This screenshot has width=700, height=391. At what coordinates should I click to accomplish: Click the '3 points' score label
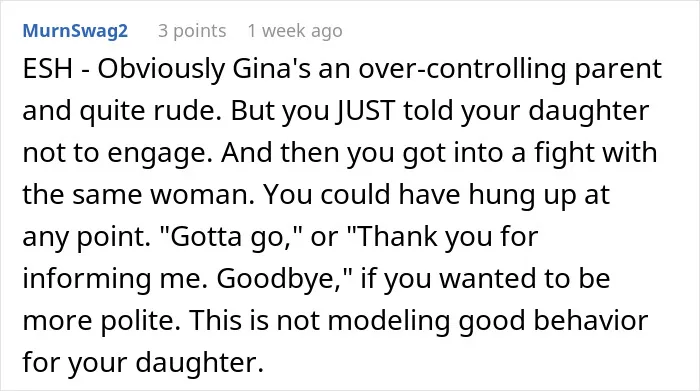coord(192,31)
